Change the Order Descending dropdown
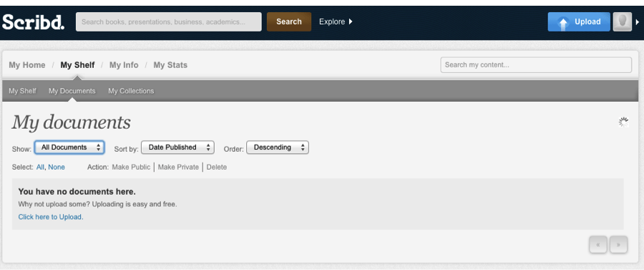Viewport: 644px width, 270px height. tap(277, 148)
